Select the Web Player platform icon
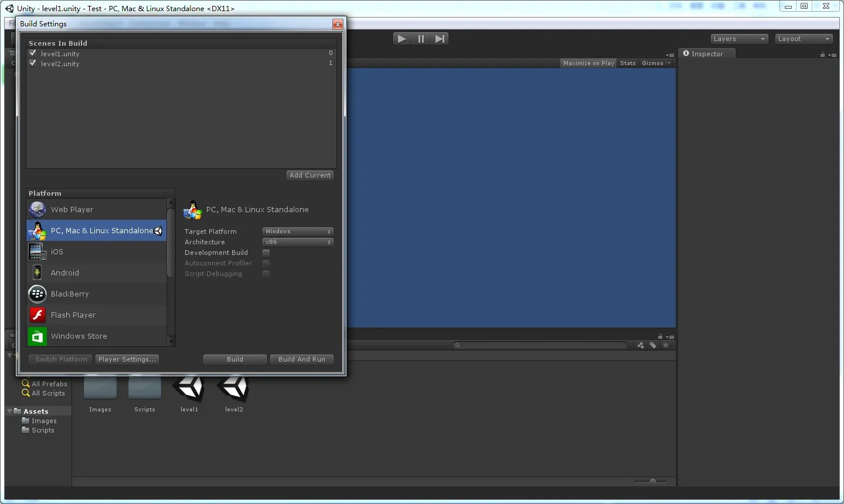 coord(38,209)
